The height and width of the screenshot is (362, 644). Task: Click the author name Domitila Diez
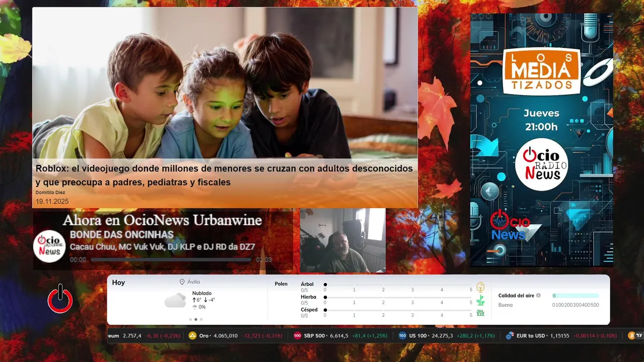click(x=50, y=193)
